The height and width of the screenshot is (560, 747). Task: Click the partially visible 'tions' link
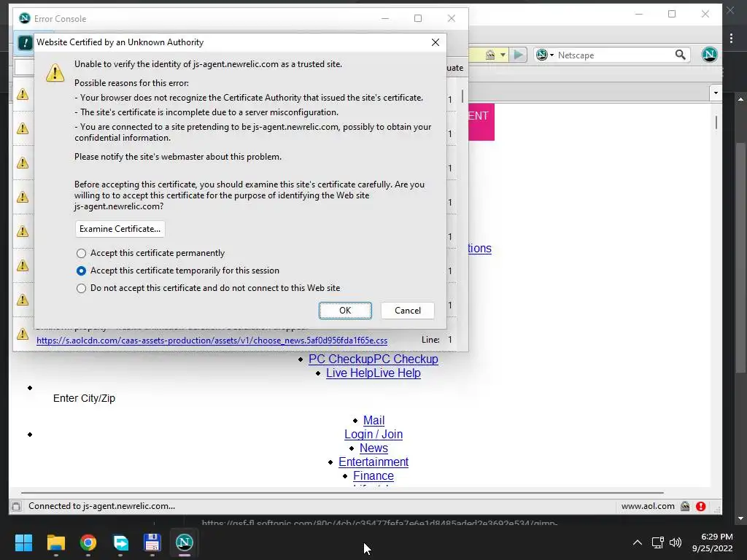[x=479, y=248]
